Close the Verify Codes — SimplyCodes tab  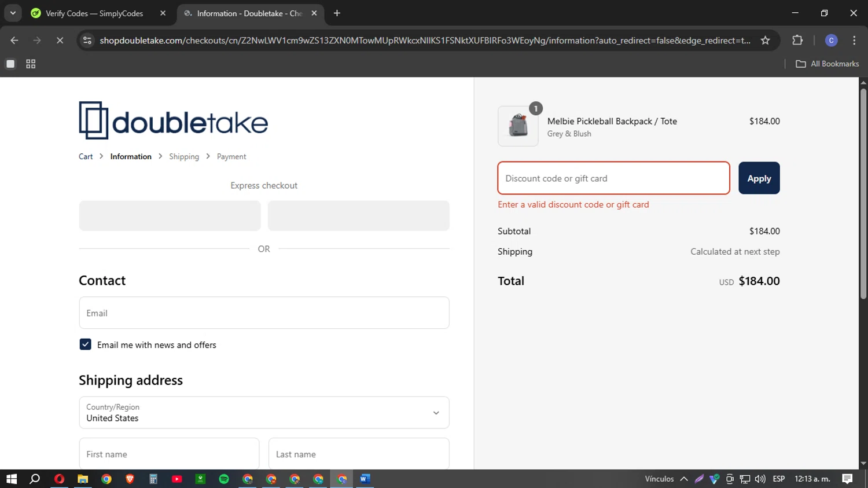coord(163,13)
